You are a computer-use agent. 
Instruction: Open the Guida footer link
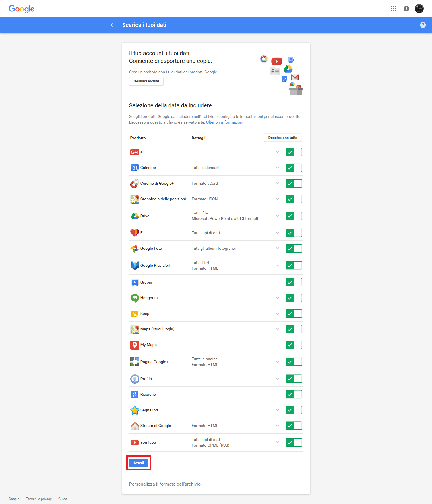63,499
